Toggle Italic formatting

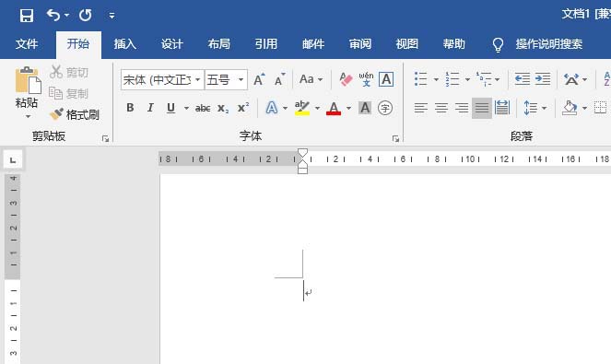pos(150,108)
